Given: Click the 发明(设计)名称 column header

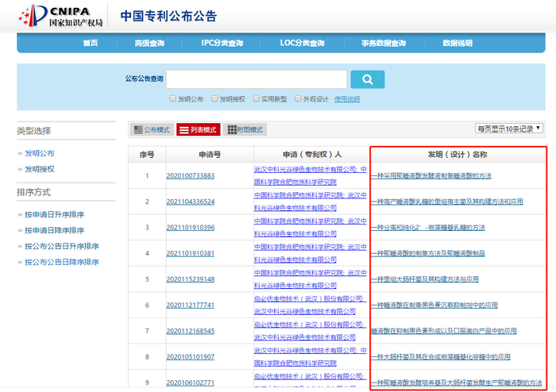Looking at the screenshot, I should tap(458, 155).
